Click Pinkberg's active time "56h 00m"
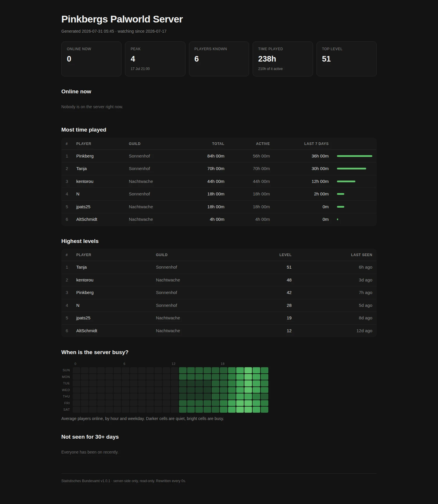This screenshot has width=438, height=504. pos(261,156)
